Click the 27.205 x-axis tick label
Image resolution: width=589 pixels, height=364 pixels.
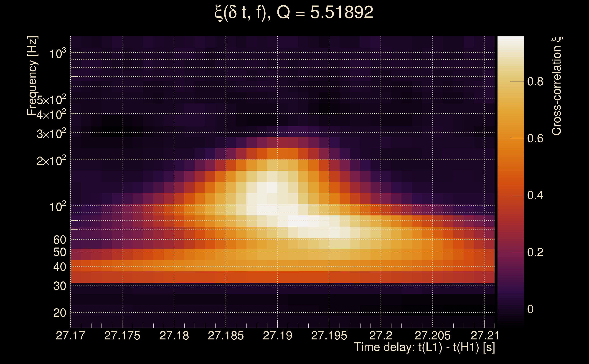(432, 336)
